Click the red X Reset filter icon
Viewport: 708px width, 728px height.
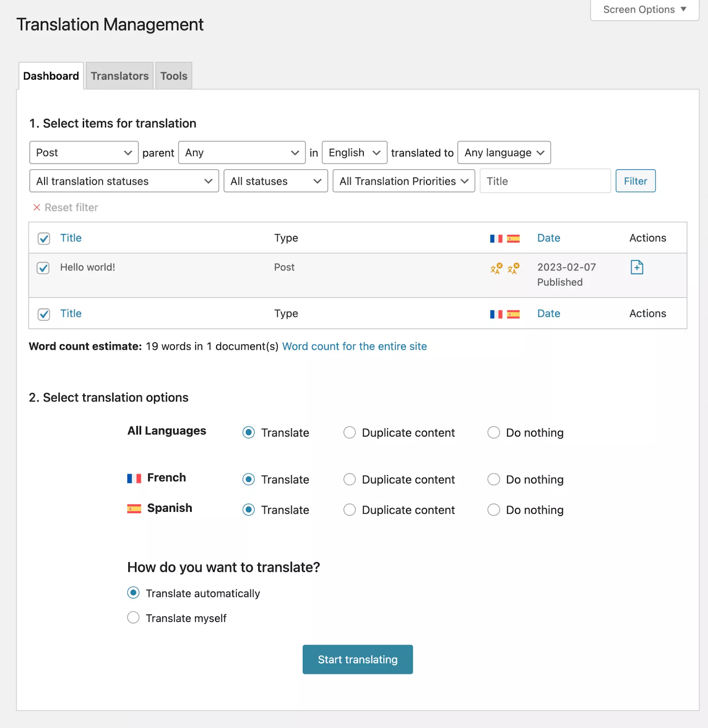click(37, 207)
